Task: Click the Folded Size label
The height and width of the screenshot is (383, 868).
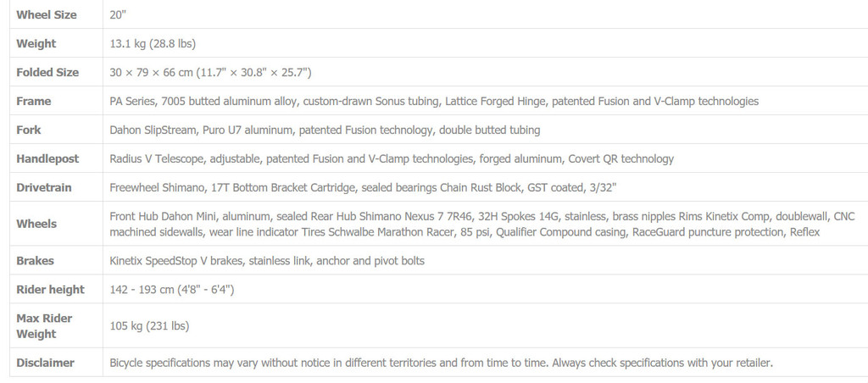Action: [x=47, y=73]
